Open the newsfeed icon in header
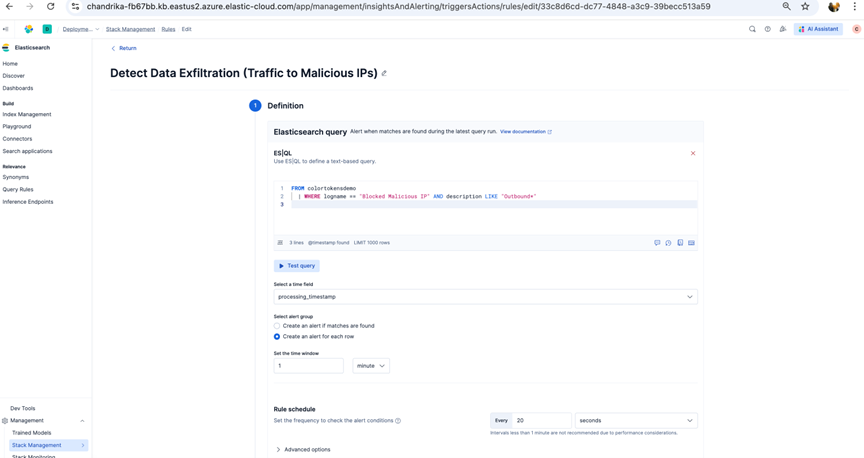The width and height of the screenshot is (864, 458). (x=782, y=29)
